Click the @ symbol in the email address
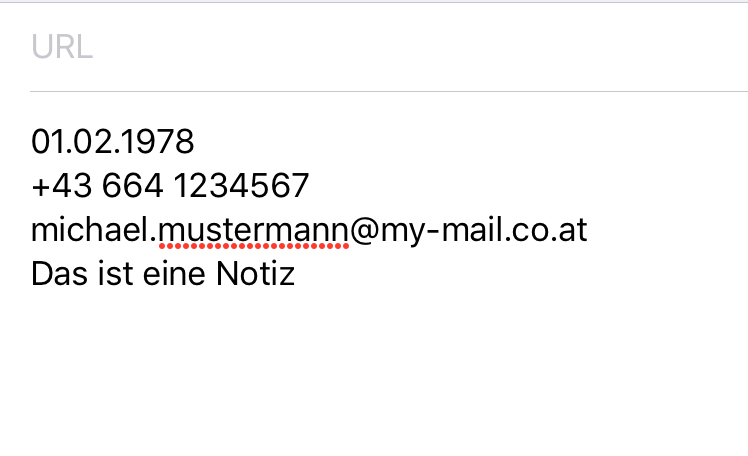The image size is (748, 456). [x=364, y=231]
